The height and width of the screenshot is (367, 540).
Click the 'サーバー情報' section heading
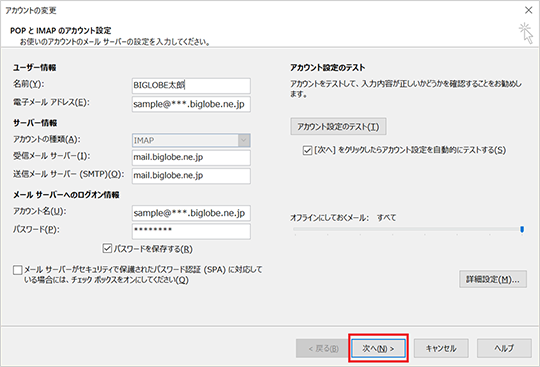click(x=35, y=123)
